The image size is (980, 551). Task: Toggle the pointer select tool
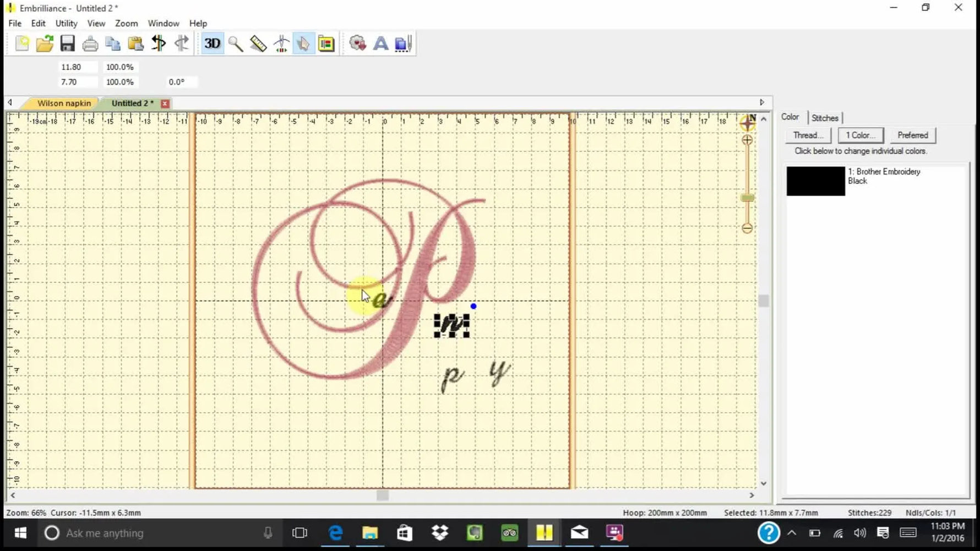pyautogui.click(x=303, y=43)
